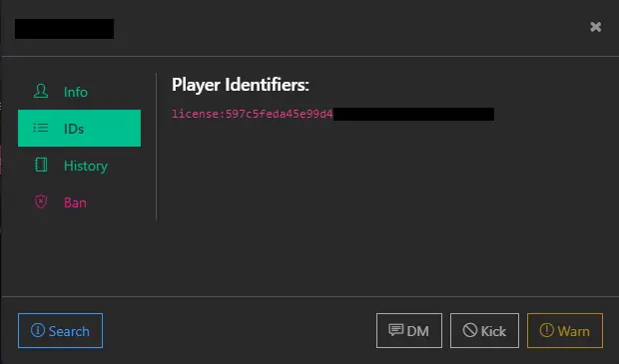Image resolution: width=619 pixels, height=364 pixels.
Task: Click the person icon beside Info
Action: [x=41, y=91]
